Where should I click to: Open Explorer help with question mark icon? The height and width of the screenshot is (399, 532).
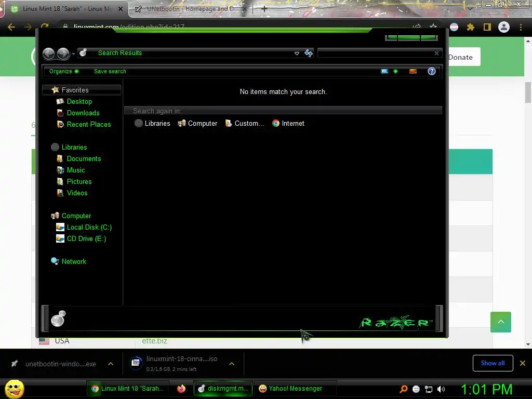tap(432, 71)
